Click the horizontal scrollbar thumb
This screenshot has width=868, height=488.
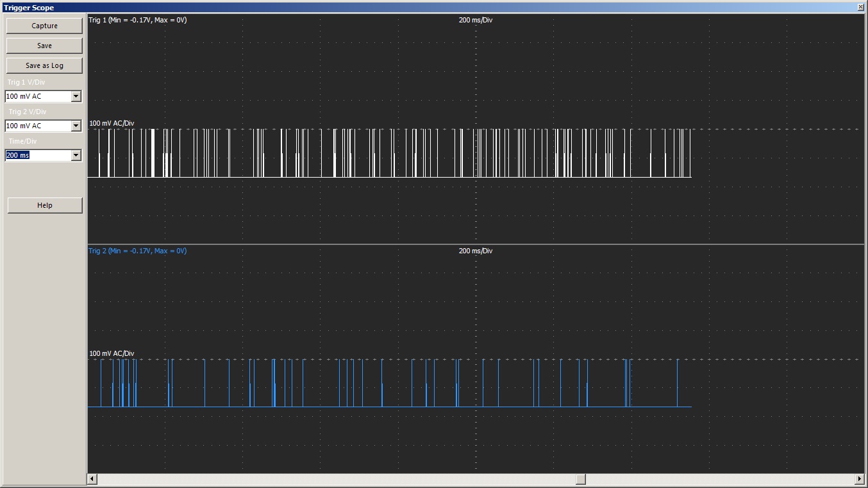pyautogui.click(x=581, y=479)
